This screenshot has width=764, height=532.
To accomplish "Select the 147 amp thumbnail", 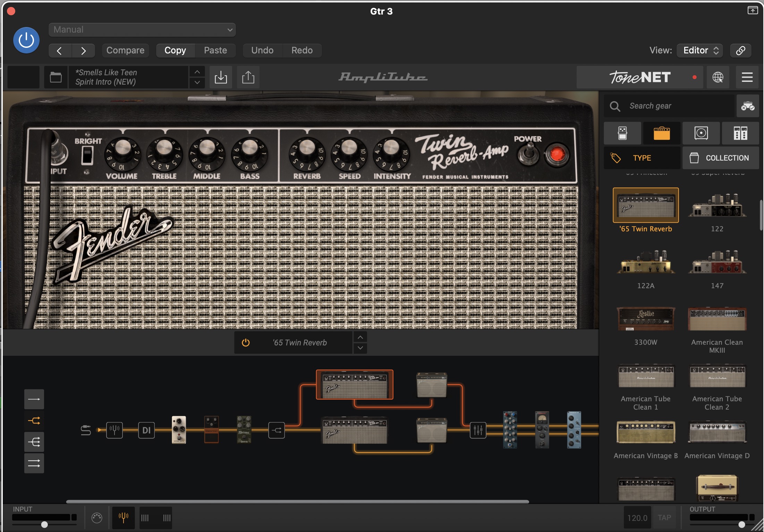I will click(717, 262).
